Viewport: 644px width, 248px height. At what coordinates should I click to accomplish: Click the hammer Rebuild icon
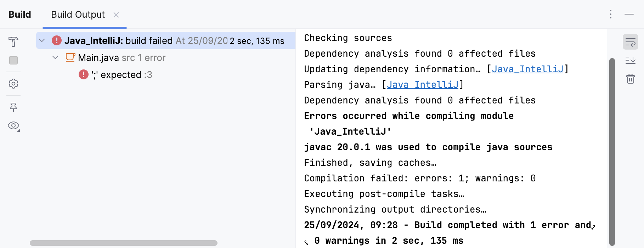(13, 42)
